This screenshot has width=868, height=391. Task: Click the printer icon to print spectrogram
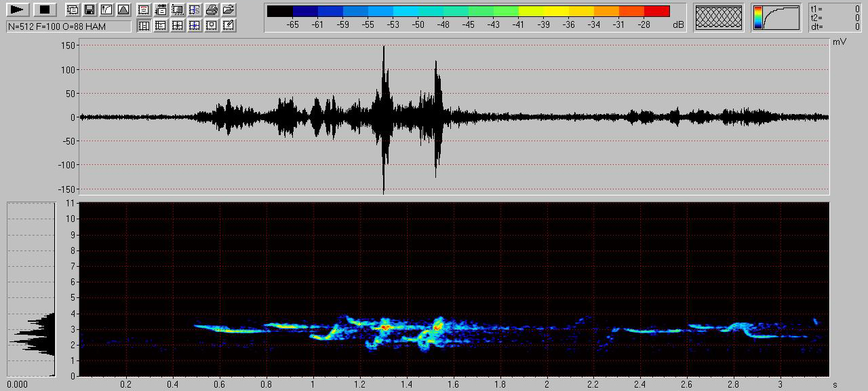point(212,10)
